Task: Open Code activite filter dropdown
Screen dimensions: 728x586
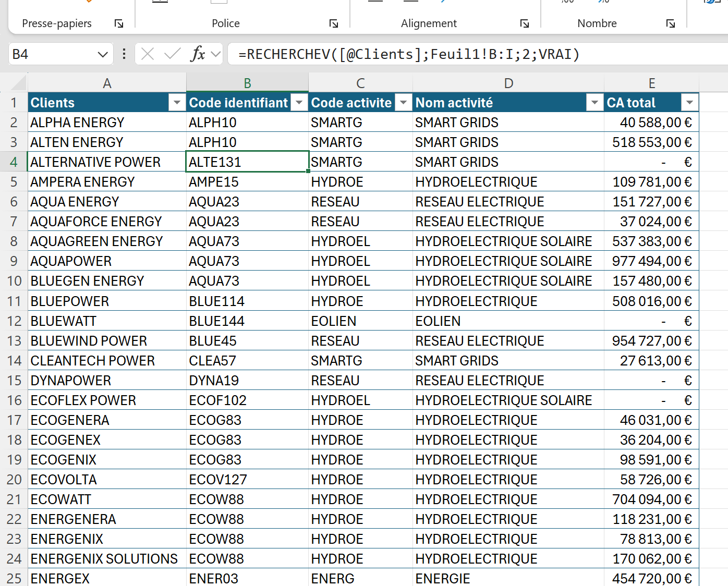Action: tap(403, 103)
